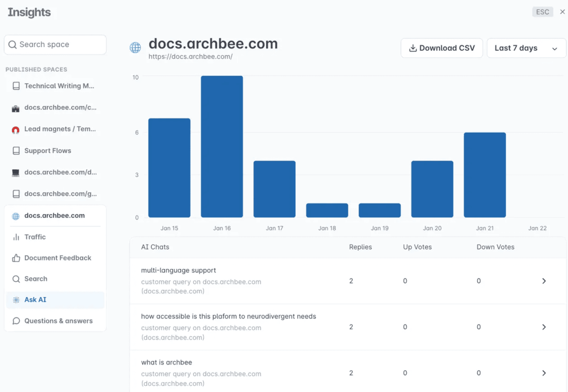The image size is (568, 392).
Task: Click the book icon for Technical Writing space
Action: tap(16, 86)
